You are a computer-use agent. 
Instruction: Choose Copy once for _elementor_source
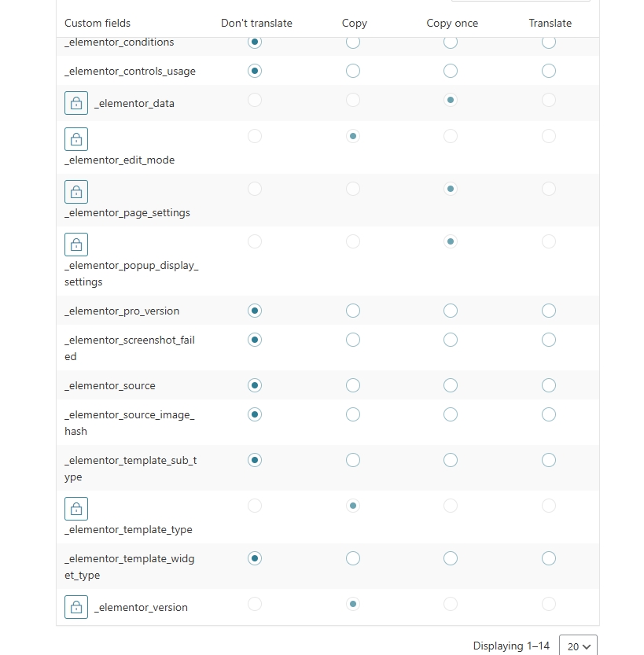[x=451, y=385]
